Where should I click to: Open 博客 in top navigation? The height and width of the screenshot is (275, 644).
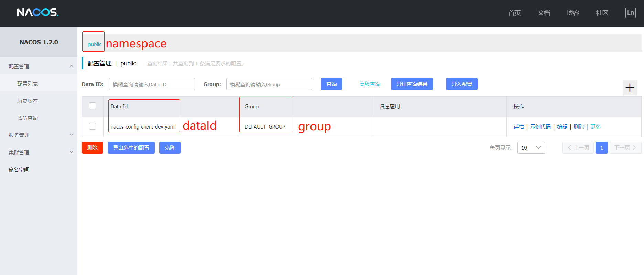573,13
